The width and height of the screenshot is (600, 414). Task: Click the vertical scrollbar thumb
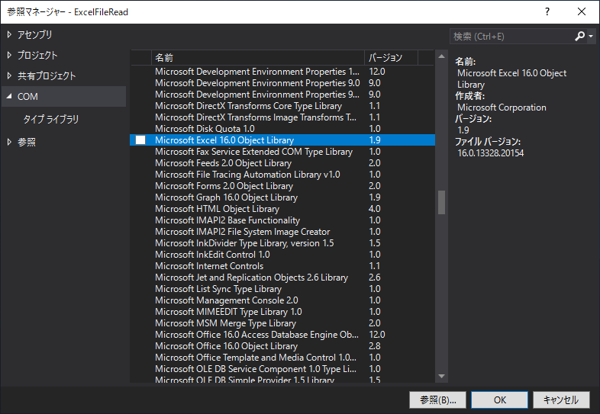pyautogui.click(x=442, y=202)
